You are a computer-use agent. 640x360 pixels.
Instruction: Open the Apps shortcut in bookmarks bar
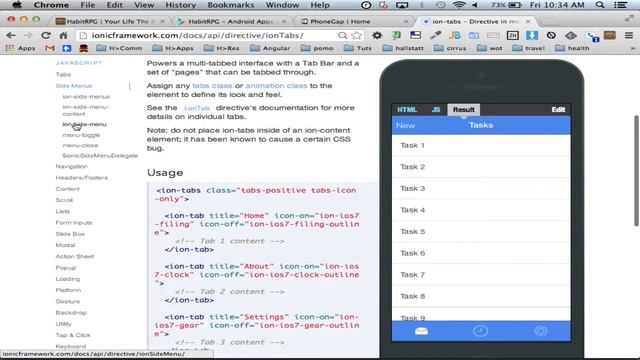point(20,48)
